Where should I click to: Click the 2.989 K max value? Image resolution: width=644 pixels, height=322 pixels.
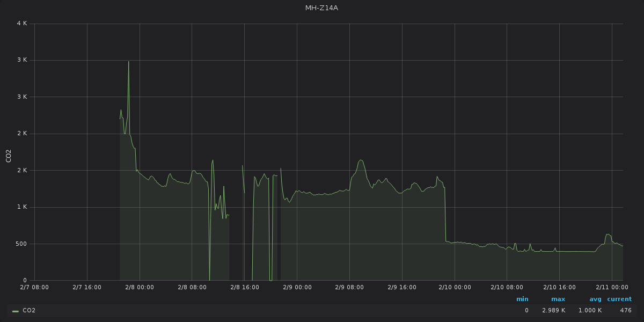pyautogui.click(x=554, y=311)
